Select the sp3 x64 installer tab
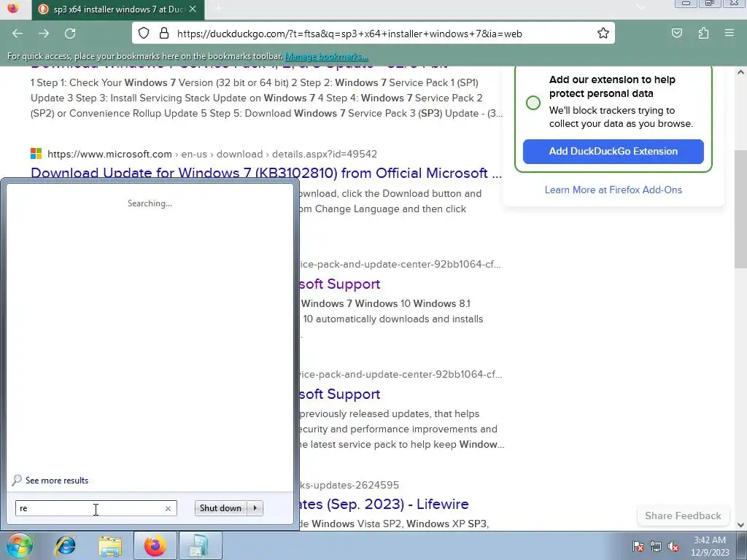The height and width of the screenshot is (560, 747). (118, 9)
